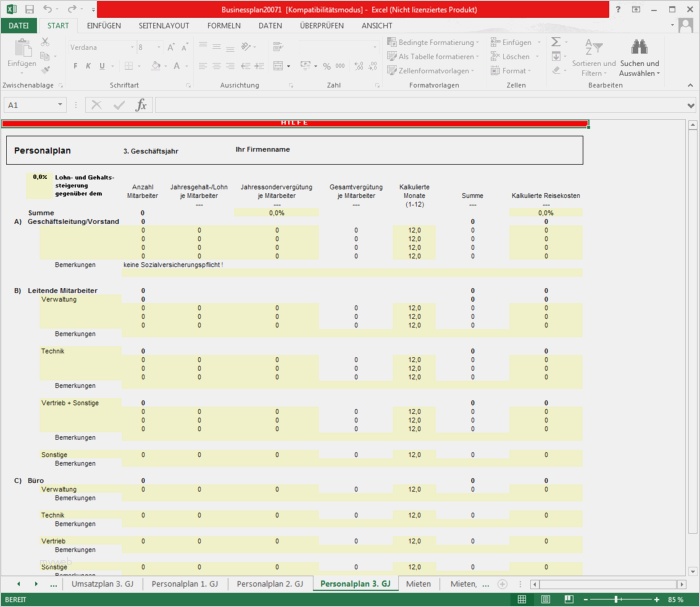Switch to the Personalplan 1. GJ sheet tab
Image resolution: width=700 pixels, height=607 pixels.
(x=185, y=583)
